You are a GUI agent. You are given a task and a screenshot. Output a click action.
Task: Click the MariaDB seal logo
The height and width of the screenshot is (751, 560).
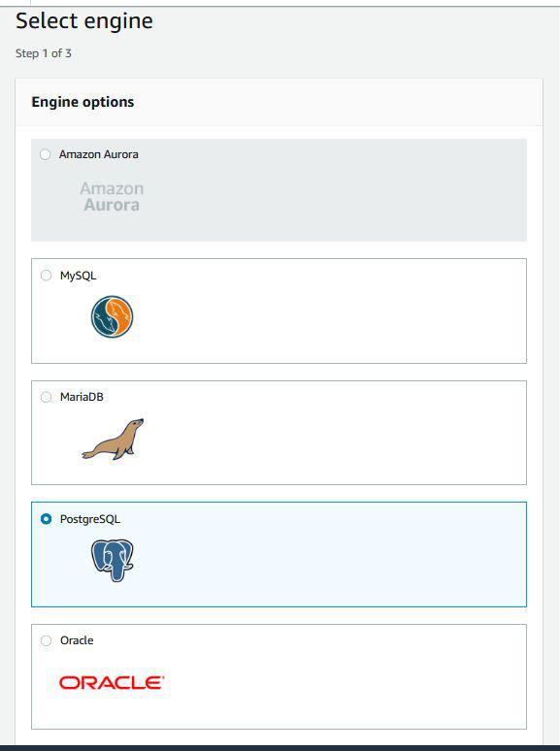click(113, 440)
